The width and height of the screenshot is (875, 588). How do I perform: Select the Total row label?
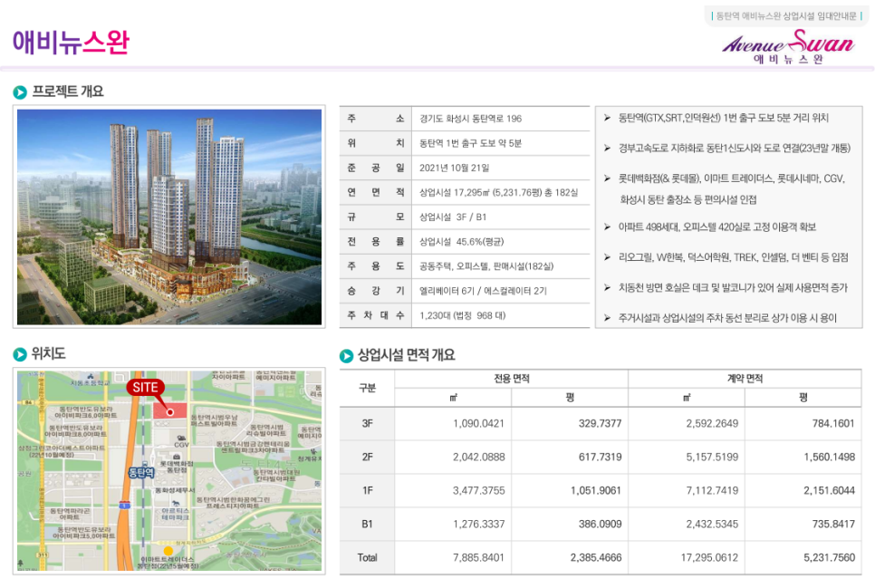(367, 558)
